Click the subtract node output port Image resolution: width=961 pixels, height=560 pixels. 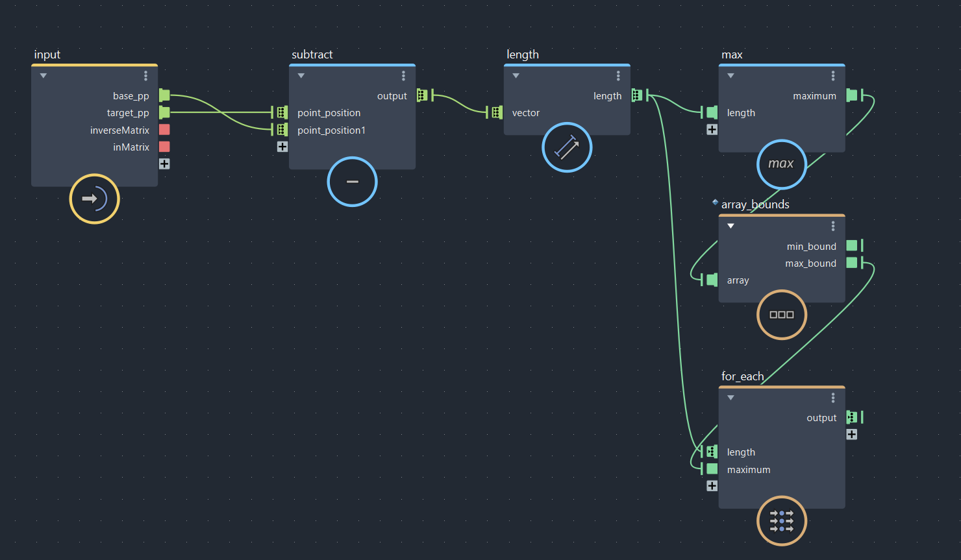coord(422,95)
